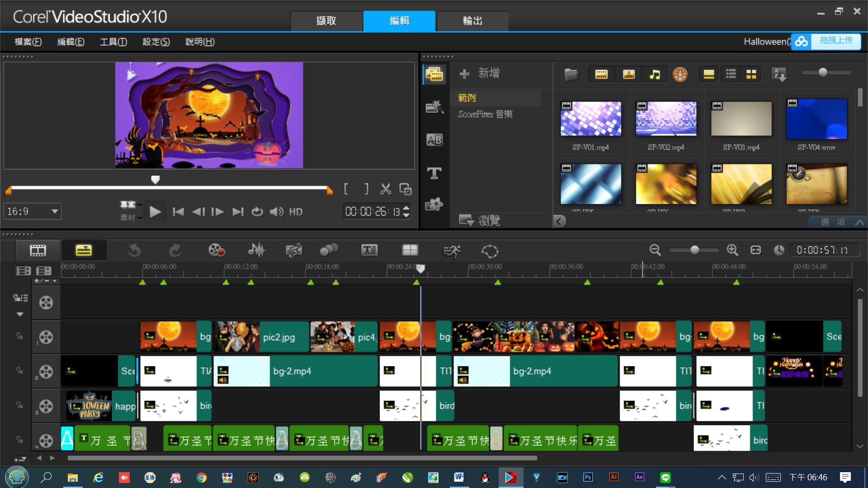Open the additional content reel icon
This screenshot has height=488, width=868.
pos(680,74)
